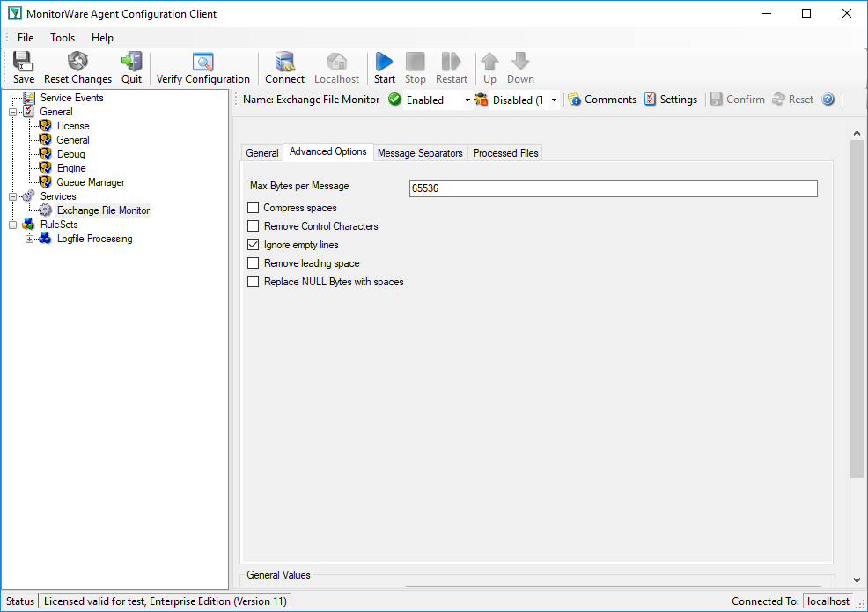
Task: Select Exchange File Monitor service node
Action: [104, 210]
